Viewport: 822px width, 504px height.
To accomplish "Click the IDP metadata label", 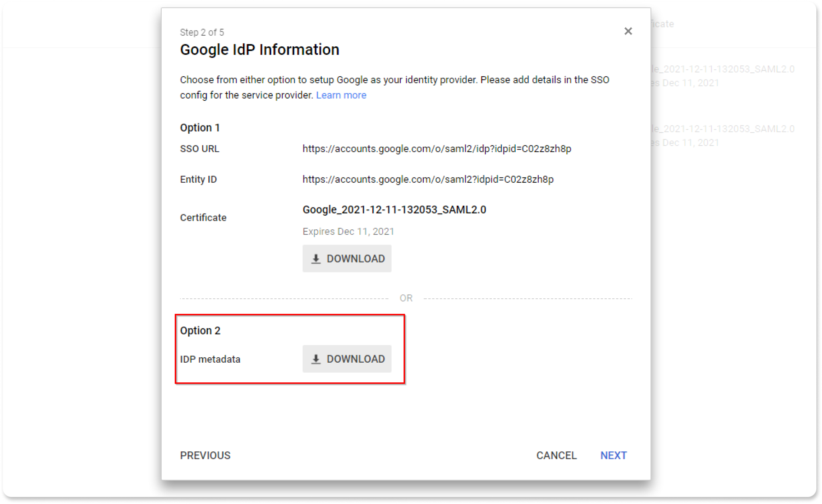I will click(210, 359).
